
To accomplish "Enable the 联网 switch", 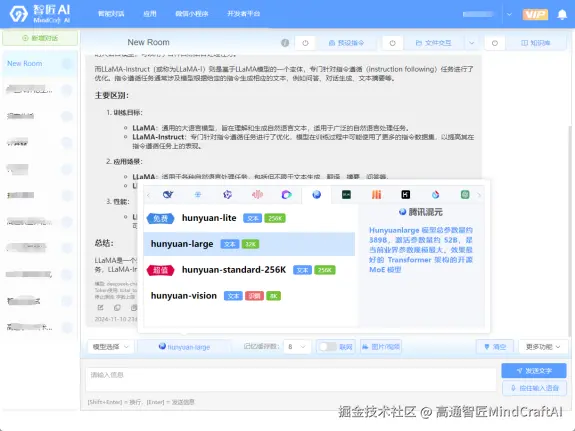I will [327, 347].
